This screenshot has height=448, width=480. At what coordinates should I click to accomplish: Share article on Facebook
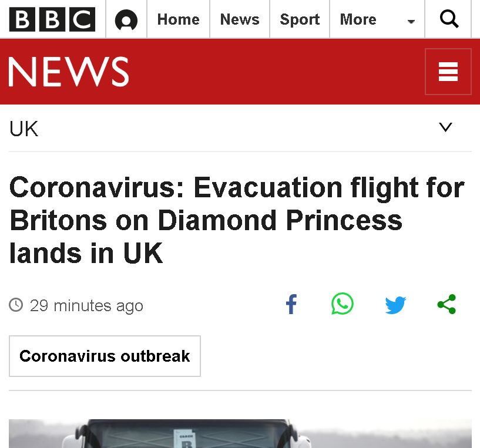(291, 305)
